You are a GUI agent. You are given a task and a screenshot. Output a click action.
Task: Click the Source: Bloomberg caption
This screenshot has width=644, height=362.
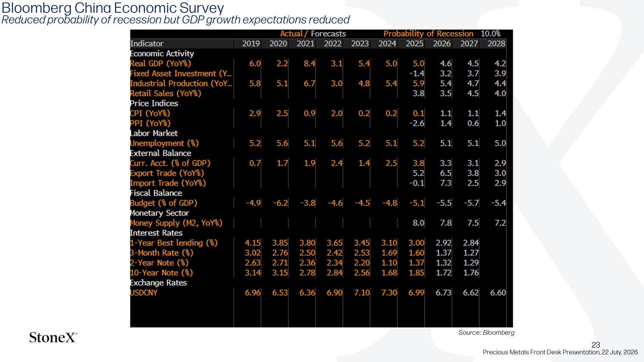click(486, 333)
